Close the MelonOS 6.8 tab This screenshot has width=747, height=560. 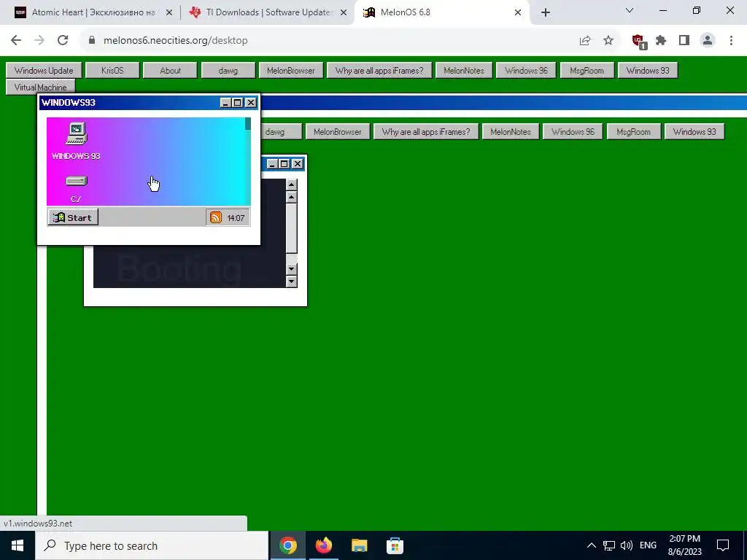(x=518, y=13)
